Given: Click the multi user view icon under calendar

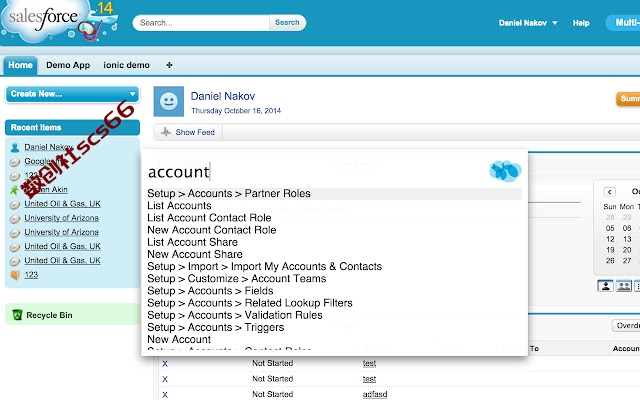Looking at the screenshot, I should click(624, 286).
